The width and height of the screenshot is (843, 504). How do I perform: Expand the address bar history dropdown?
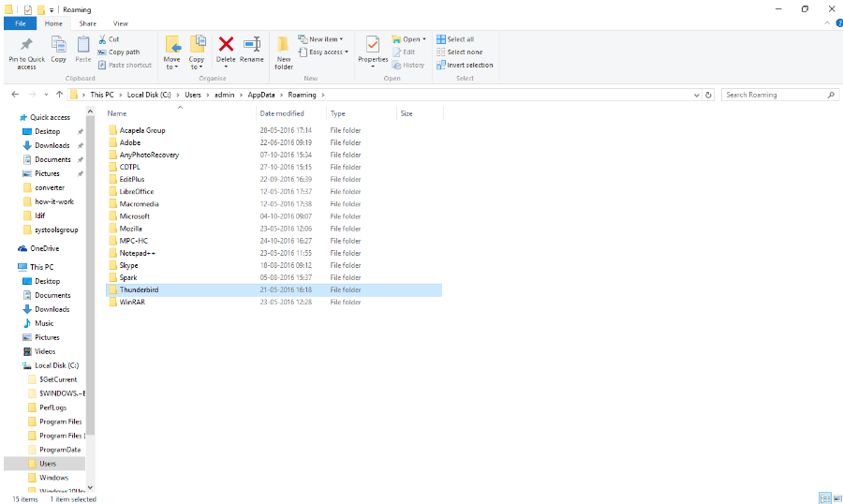click(696, 95)
